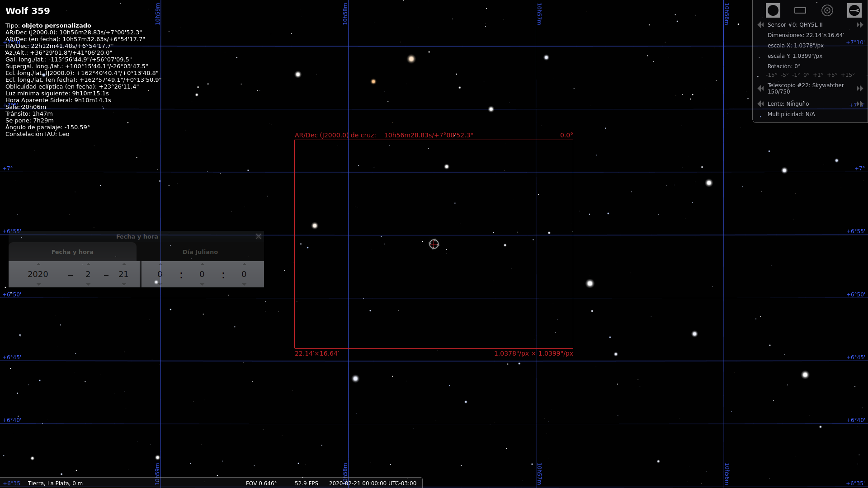The image size is (868, 488).
Task: Click the Rotación: 0° label
Action: point(784,66)
